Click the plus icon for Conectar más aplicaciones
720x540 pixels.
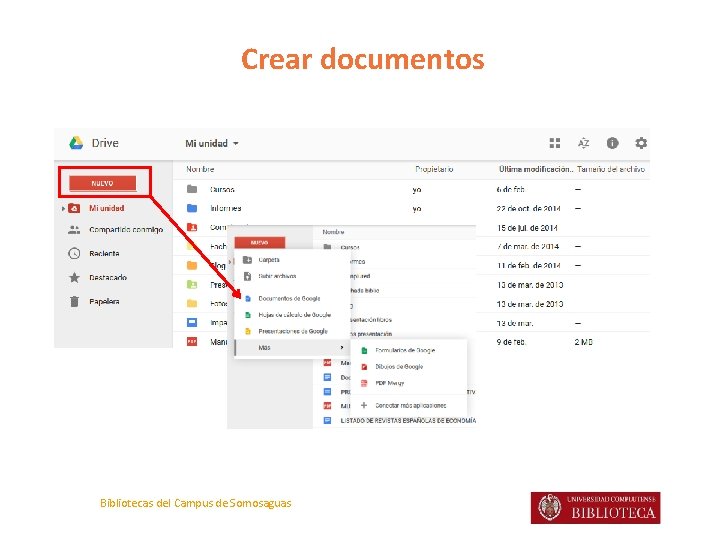click(364, 405)
